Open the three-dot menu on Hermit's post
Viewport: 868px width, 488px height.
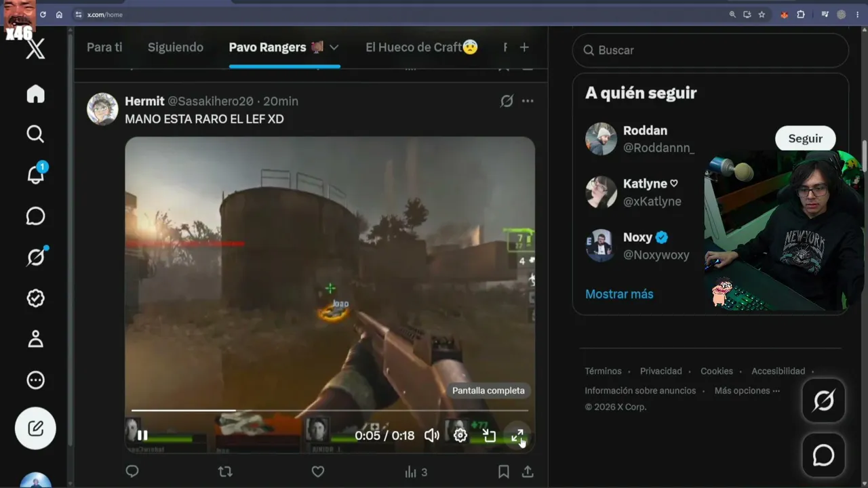pyautogui.click(x=528, y=101)
